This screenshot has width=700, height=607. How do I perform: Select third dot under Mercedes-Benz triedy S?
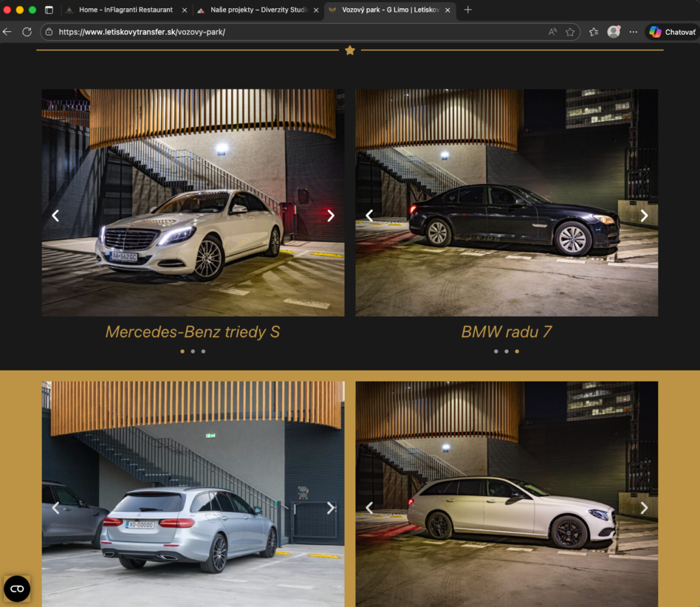click(x=203, y=351)
